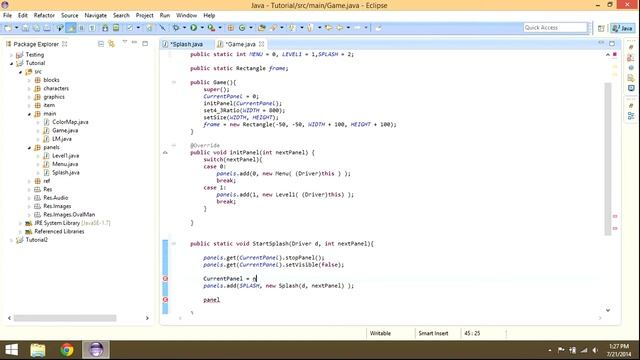640x360 pixels.
Task: Open the Project menu
Action: [144, 16]
